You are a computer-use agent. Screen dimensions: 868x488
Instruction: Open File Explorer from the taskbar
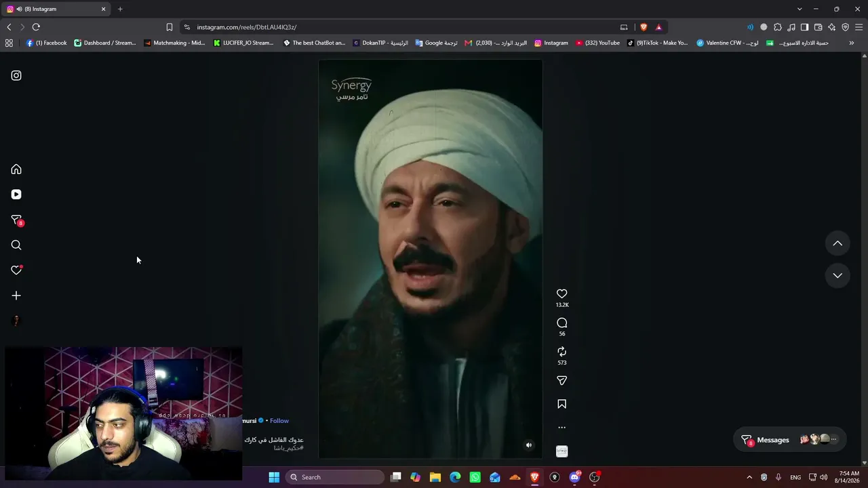(x=435, y=477)
